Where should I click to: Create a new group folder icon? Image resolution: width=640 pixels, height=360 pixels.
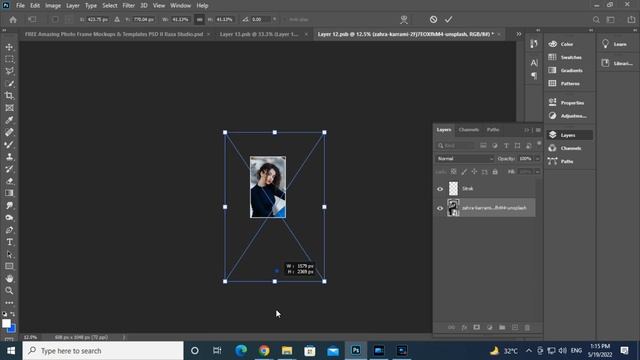502,327
